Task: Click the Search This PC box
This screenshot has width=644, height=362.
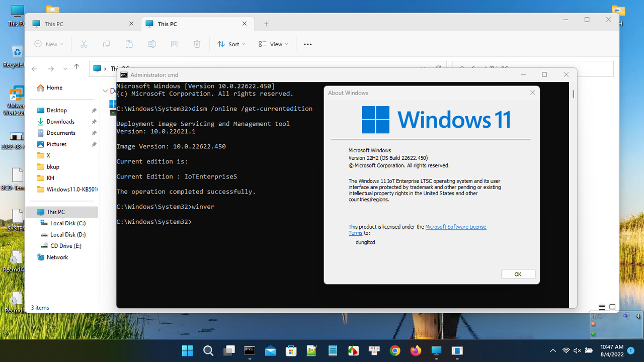Action: (533, 69)
